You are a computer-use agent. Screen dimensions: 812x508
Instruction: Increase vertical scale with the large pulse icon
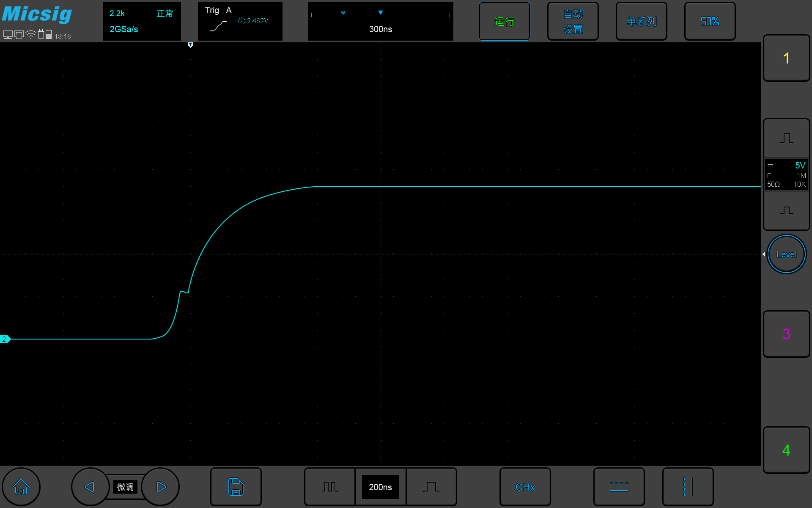point(787,138)
